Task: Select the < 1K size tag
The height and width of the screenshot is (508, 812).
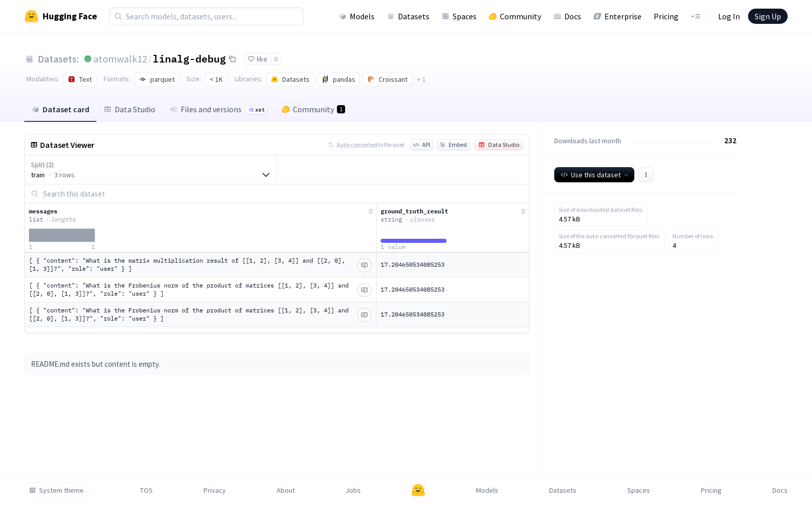Action: 216,79
